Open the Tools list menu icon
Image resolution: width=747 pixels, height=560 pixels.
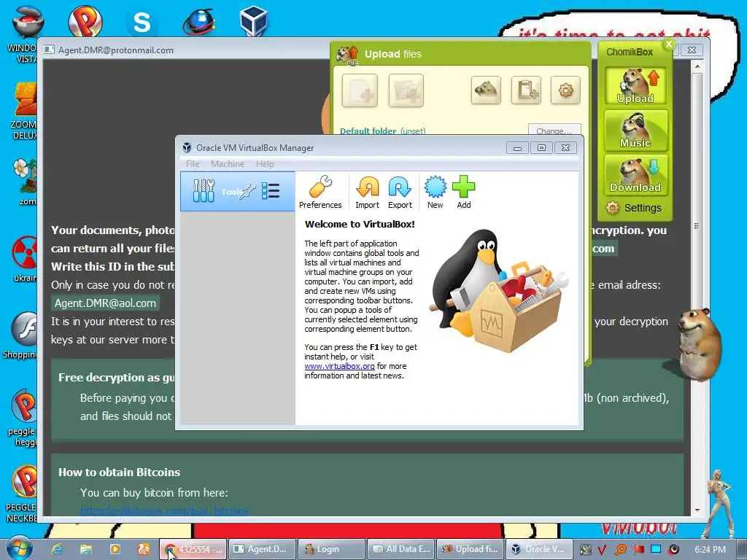[x=271, y=191]
